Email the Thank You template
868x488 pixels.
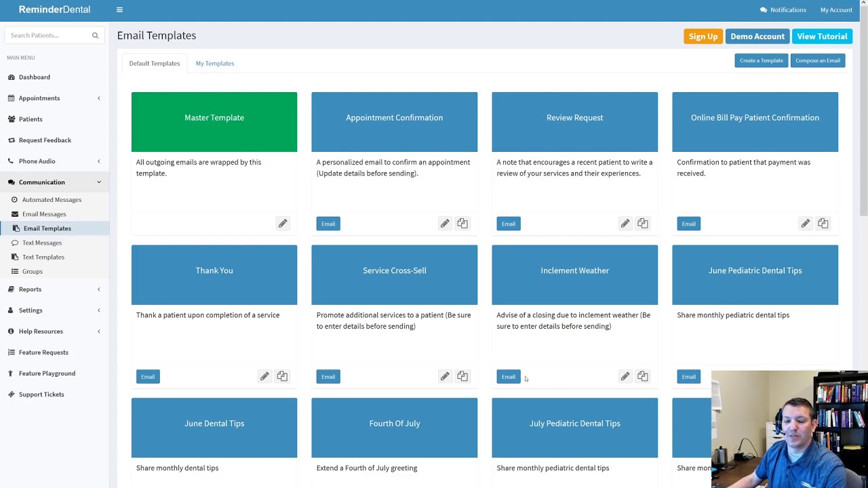pos(148,377)
